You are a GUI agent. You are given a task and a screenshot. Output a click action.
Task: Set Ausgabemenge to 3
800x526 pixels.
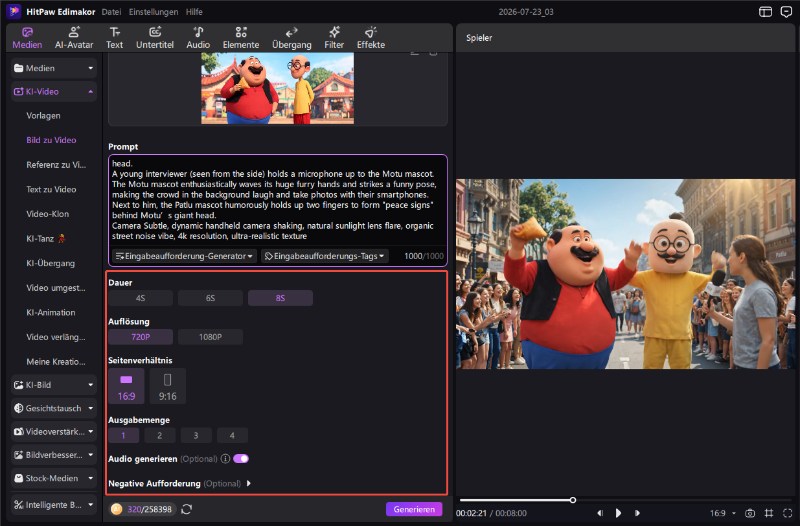196,435
